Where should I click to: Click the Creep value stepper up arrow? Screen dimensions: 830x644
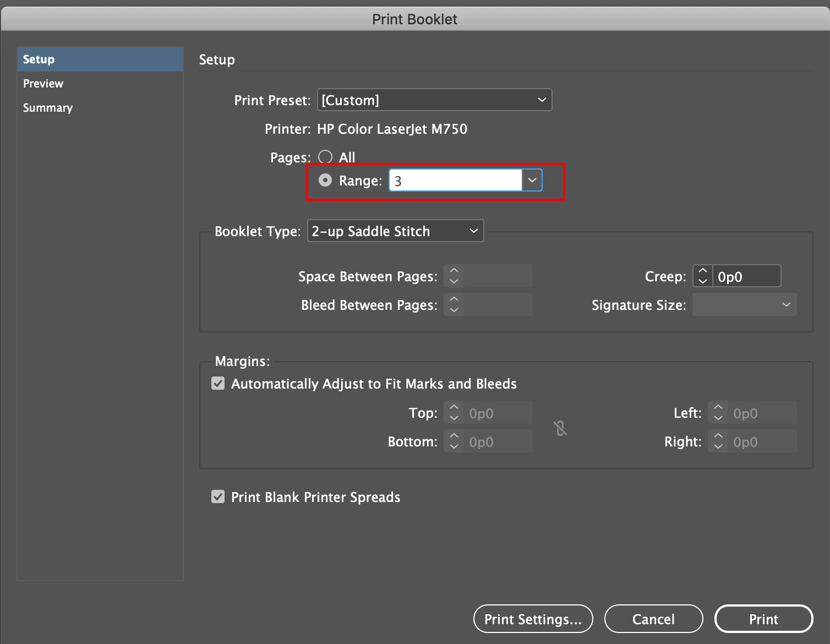[702, 271]
